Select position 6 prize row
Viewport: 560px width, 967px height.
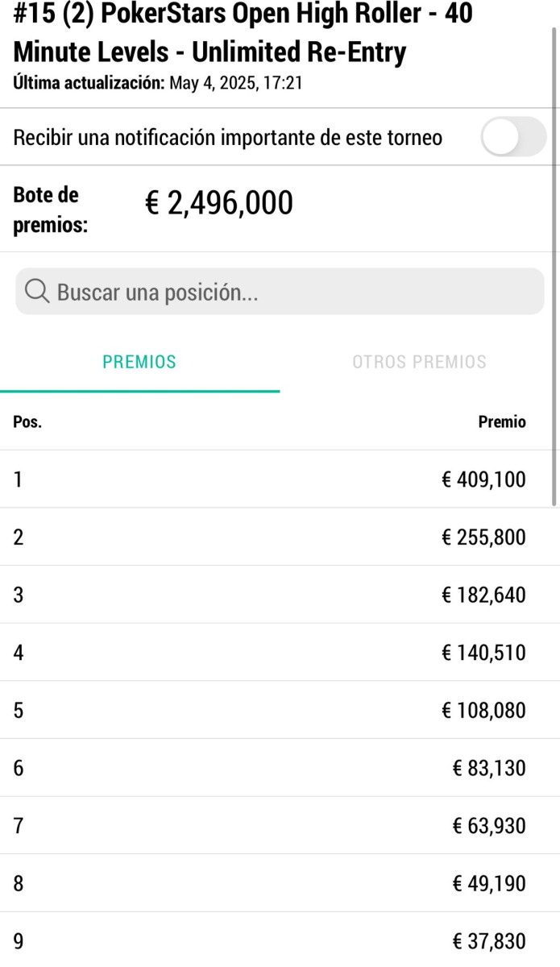pyautogui.click(x=280, y=768)
